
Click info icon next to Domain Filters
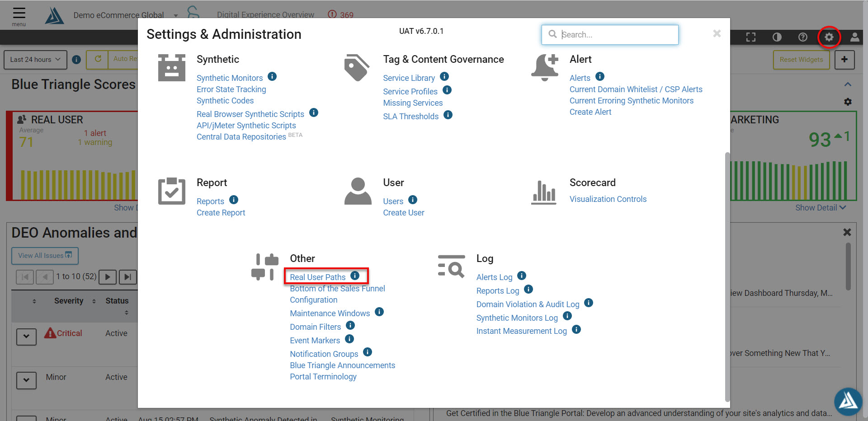[350, 325]
